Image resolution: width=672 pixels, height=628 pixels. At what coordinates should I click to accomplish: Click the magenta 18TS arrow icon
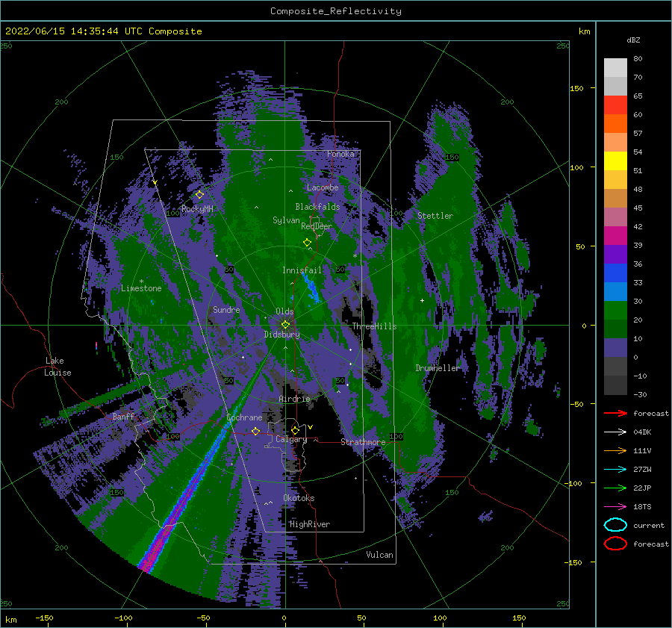click(615, 507)
